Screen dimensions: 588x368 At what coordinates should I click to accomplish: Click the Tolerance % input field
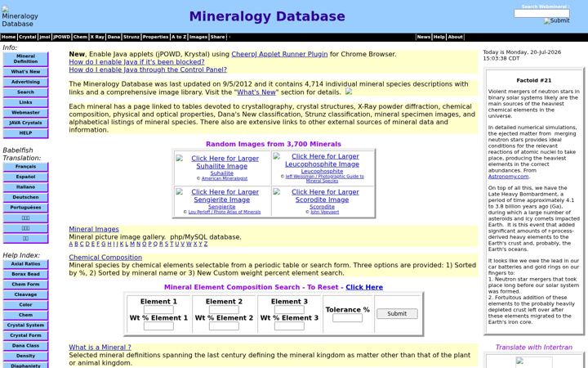point(347,318)
